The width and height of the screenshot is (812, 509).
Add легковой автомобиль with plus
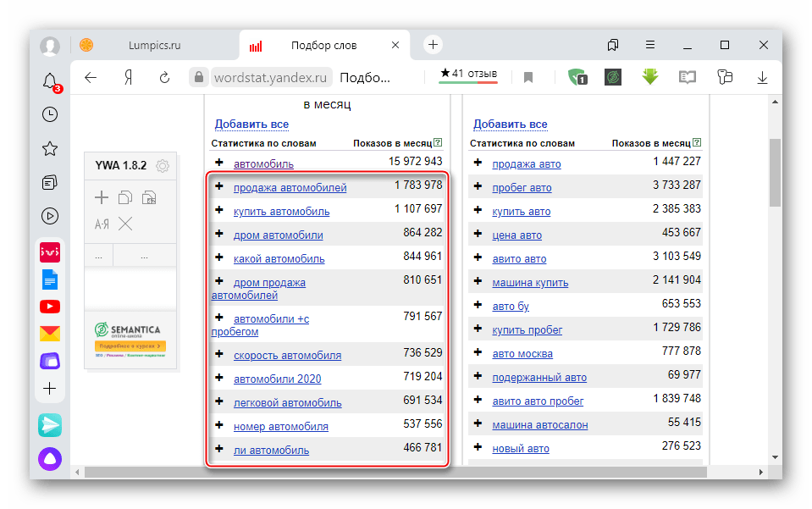pyautogui.click(x=219, y=401)
